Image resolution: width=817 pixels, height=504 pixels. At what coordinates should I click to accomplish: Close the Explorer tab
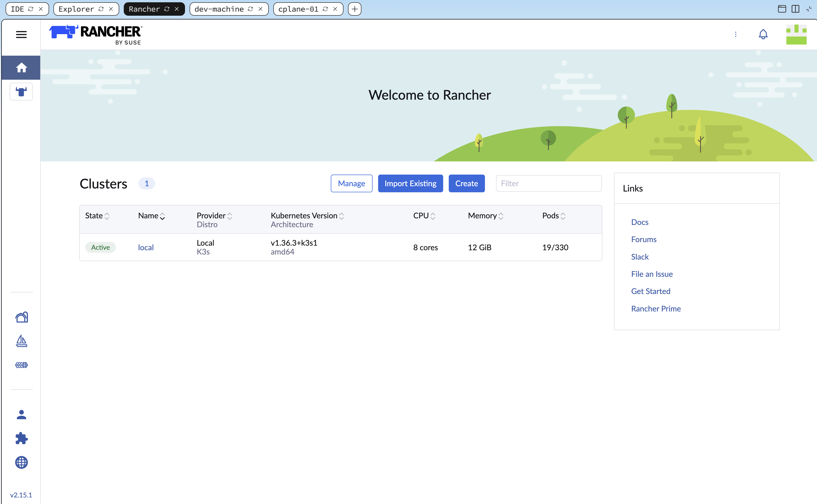(x=111, y=9)
